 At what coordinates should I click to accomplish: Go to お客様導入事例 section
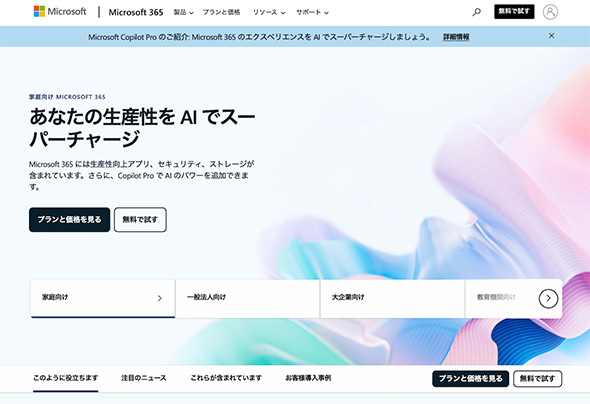click(x=308, y=378)
